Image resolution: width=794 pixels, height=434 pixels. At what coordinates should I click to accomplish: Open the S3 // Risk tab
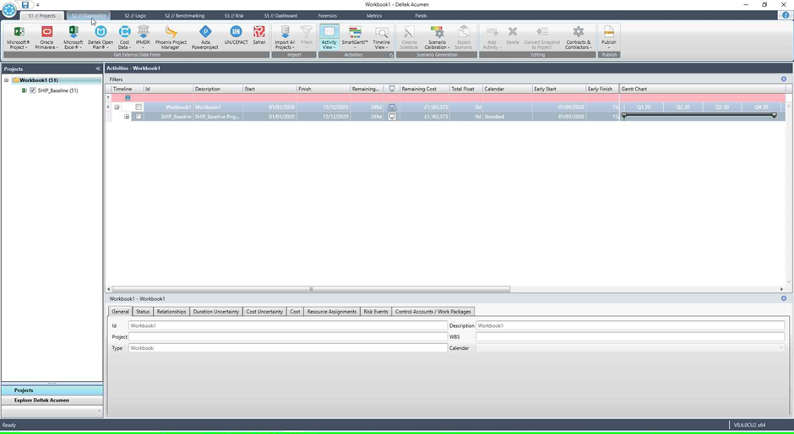pyautogui.click(x=234, y=16)
